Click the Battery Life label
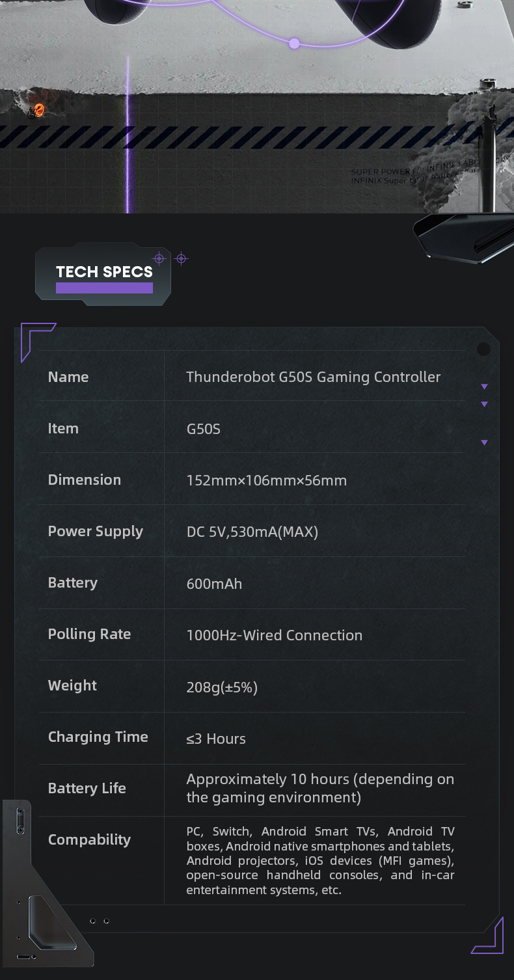The height and width of the screenshot is (980, 514). tap(87, 789)
